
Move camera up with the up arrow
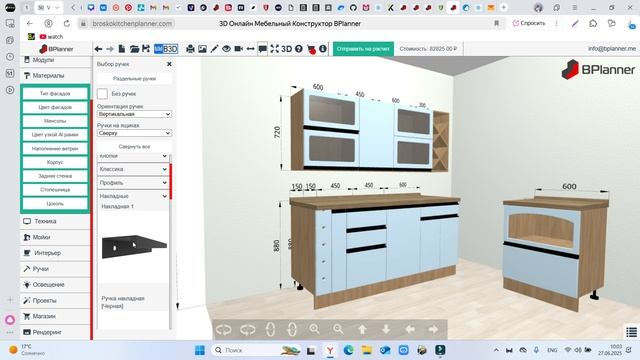(362, 329)
